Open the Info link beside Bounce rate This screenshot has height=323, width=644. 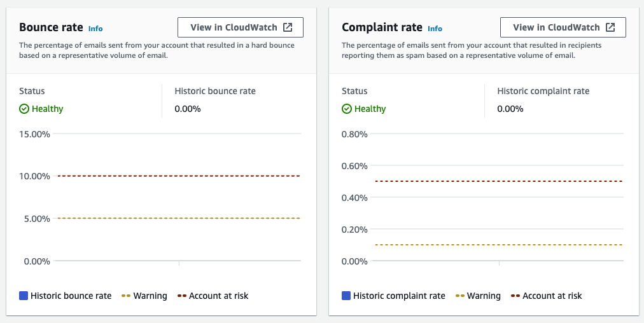pyautogui.click(x=95, y=29)
